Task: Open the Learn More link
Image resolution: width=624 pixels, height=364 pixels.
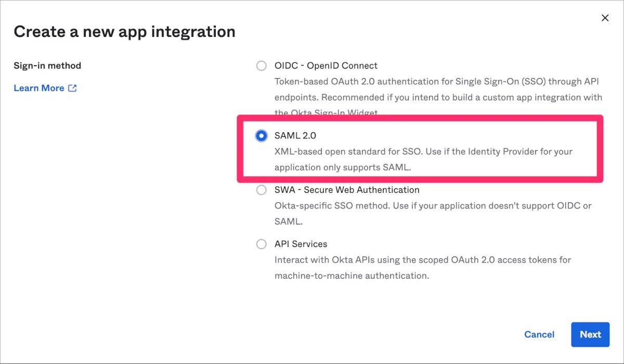Action: coord(39,88)
